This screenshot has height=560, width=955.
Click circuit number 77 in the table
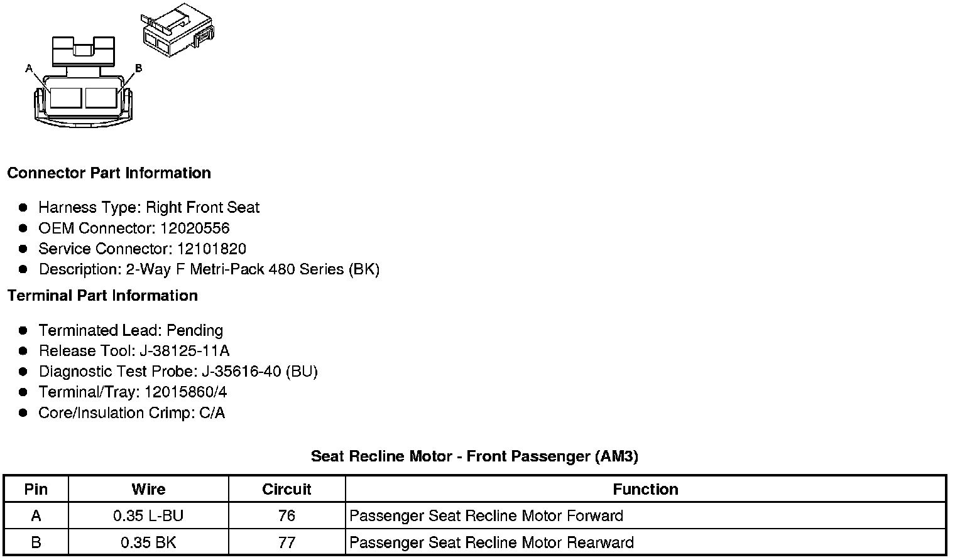286,542
